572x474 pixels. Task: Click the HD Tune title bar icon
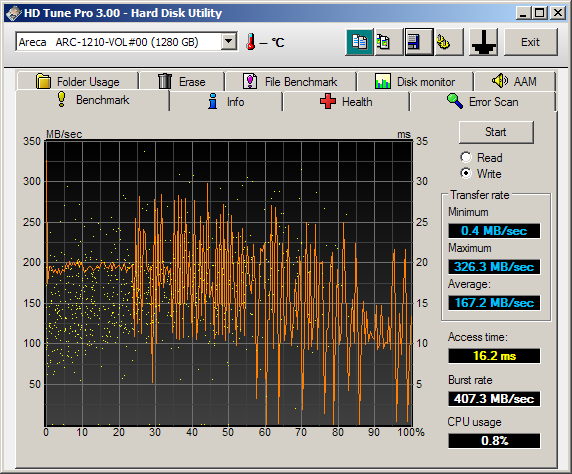(13, 13)
